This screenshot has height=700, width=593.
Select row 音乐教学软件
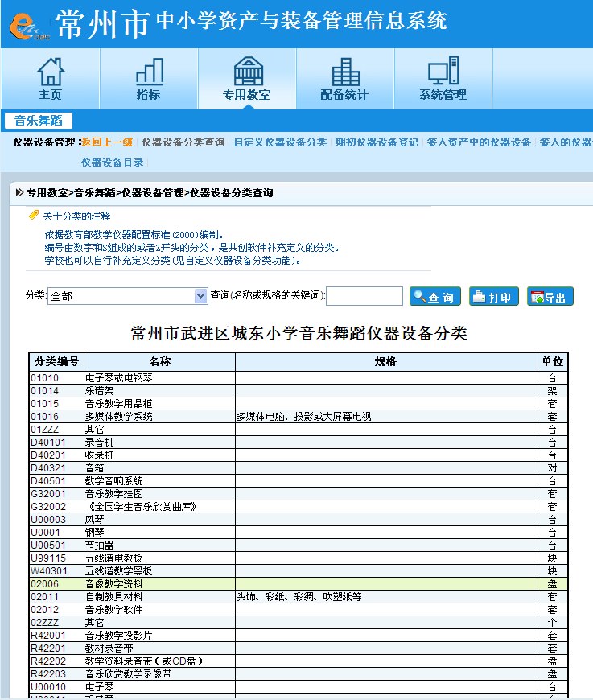coord(299,610)
